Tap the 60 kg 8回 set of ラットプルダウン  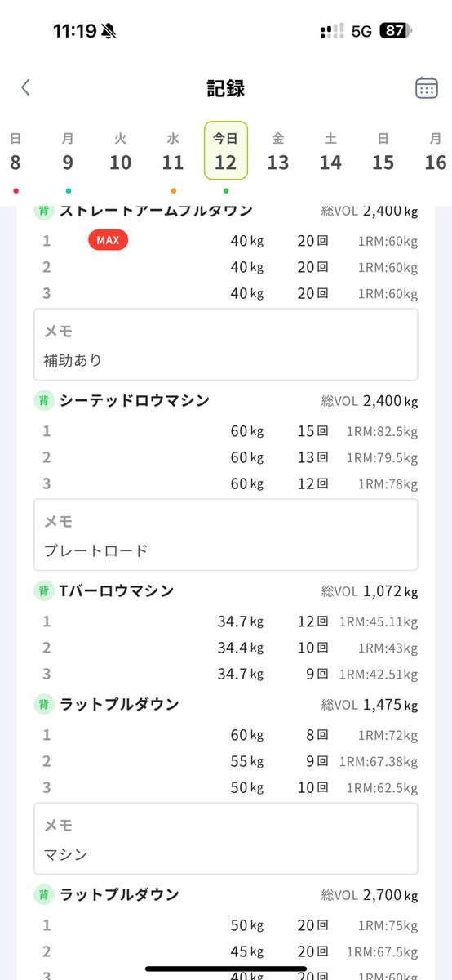(226, 735)
